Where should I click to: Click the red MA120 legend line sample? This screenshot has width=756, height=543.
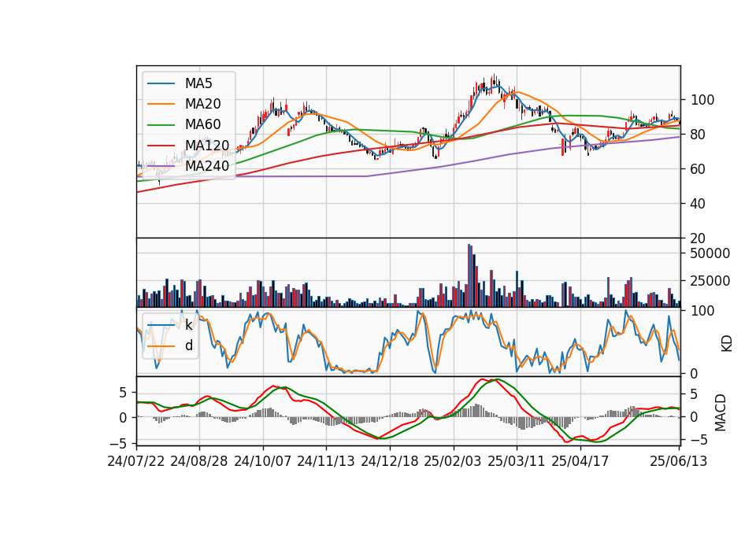coord(161,146)
